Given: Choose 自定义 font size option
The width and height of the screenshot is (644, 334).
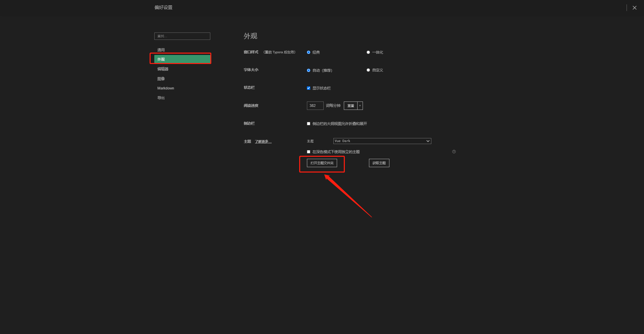Looking at the screenshot, I should pyautogui.click(x=368, y=70).
